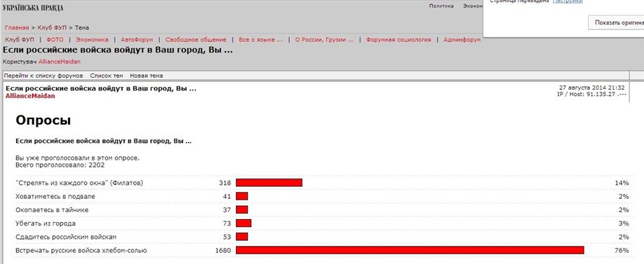Screen dimensions: 644x264
Task: Open О России, Грузии section
Action: [325, 40]
